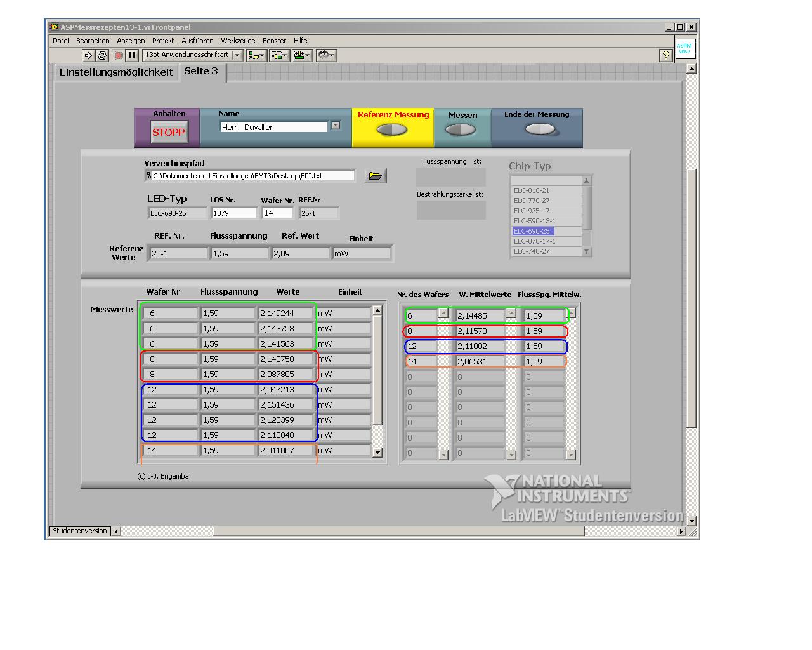
Task: Toggle the Ende der Messung switch
Action: pos(540,129)
